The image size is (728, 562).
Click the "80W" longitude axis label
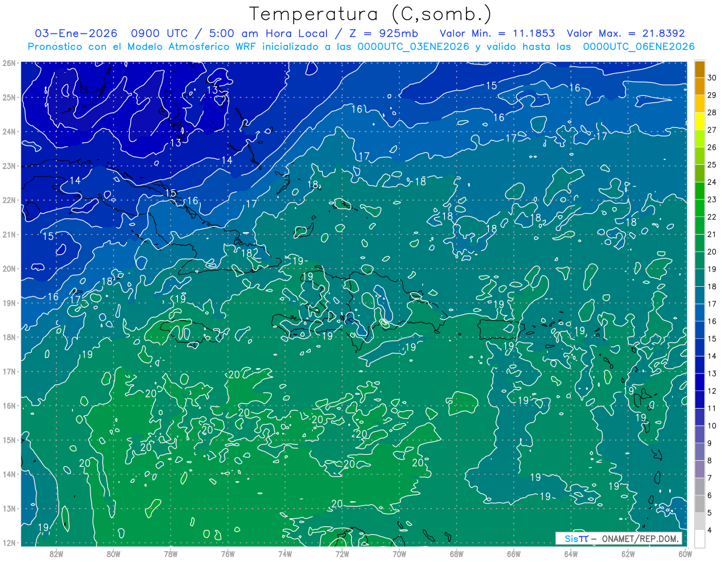click(x=113, y=554)
